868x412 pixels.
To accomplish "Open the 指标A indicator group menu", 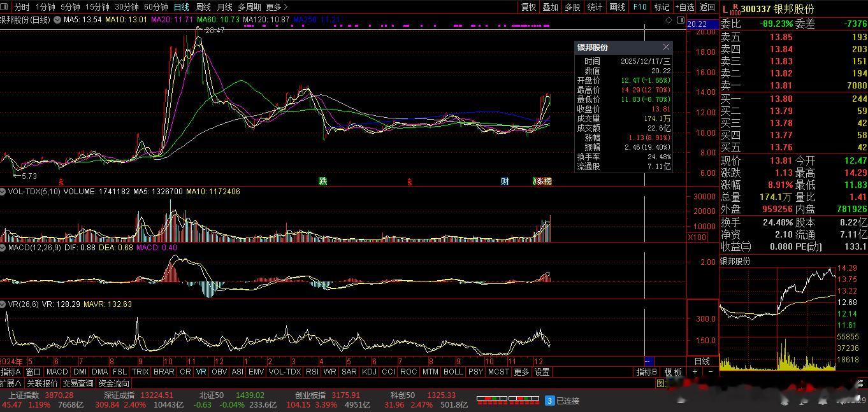I will [11, 372].
